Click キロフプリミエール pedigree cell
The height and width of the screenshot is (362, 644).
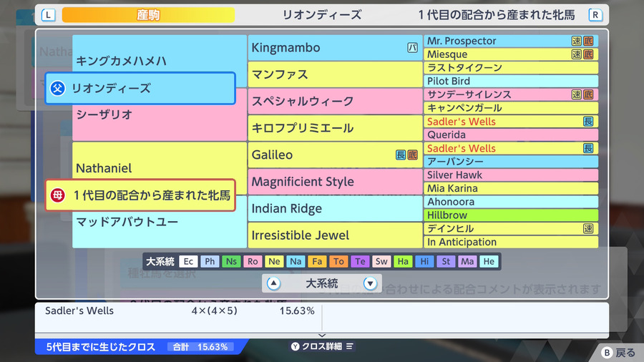coord(335,128)
